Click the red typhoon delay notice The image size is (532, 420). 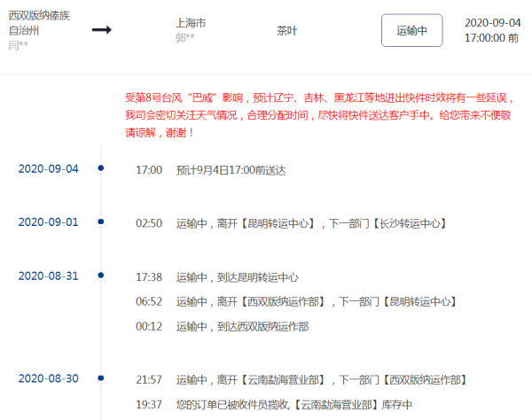click(x=319, y=115)
